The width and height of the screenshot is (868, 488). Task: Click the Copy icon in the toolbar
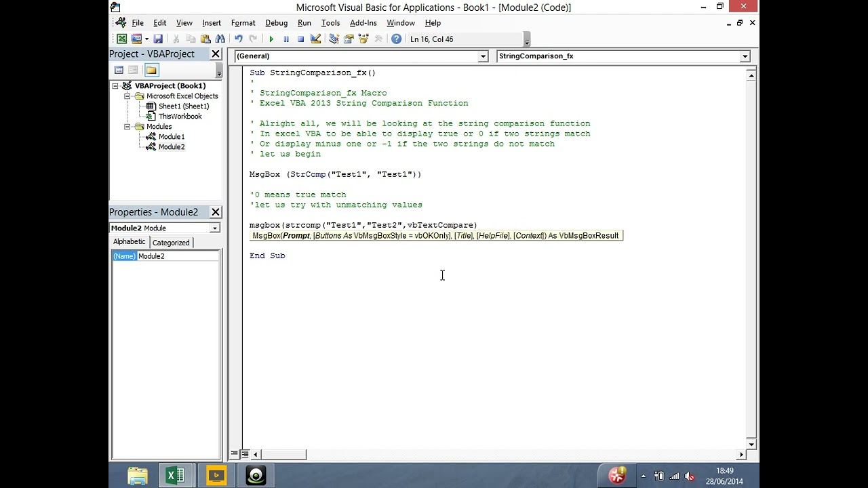click(x=191, y=39)
